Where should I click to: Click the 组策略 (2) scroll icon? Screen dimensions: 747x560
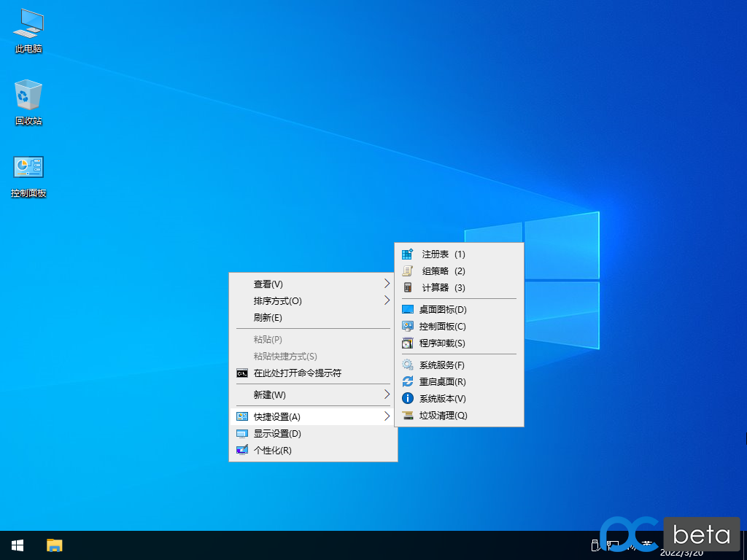[407, 271]
